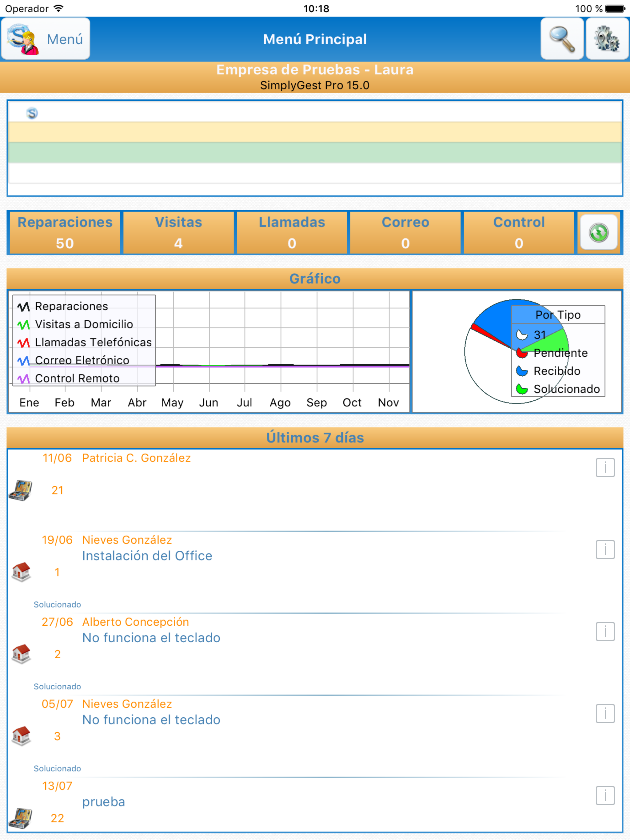Open info for Alberto Concepción entry
Image resolution: width=630 pixels, height=840 pixels.
pyautogui.click(x=605, y=632)
